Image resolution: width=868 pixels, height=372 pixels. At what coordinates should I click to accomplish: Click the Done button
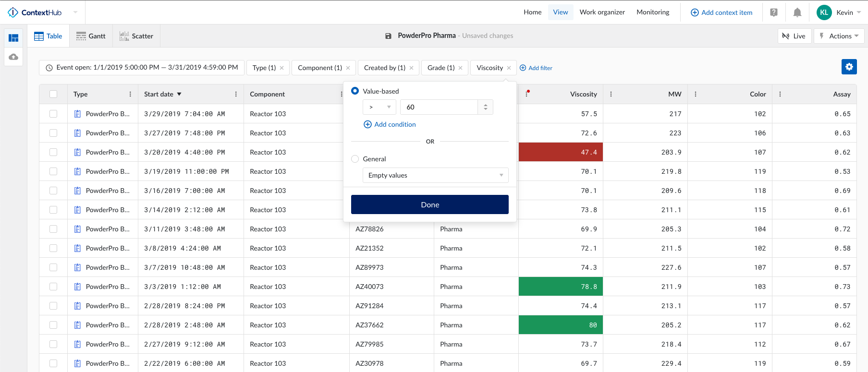(430, 204)
